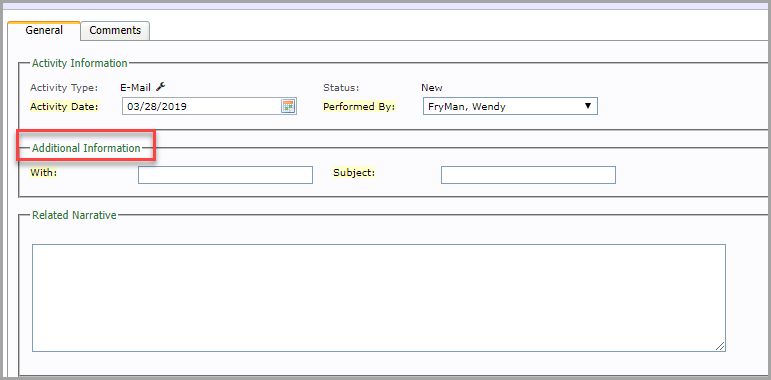This screenshot has height=380, width=771.
Task: Click into the With text field
Action: click(x=225, y=175)
